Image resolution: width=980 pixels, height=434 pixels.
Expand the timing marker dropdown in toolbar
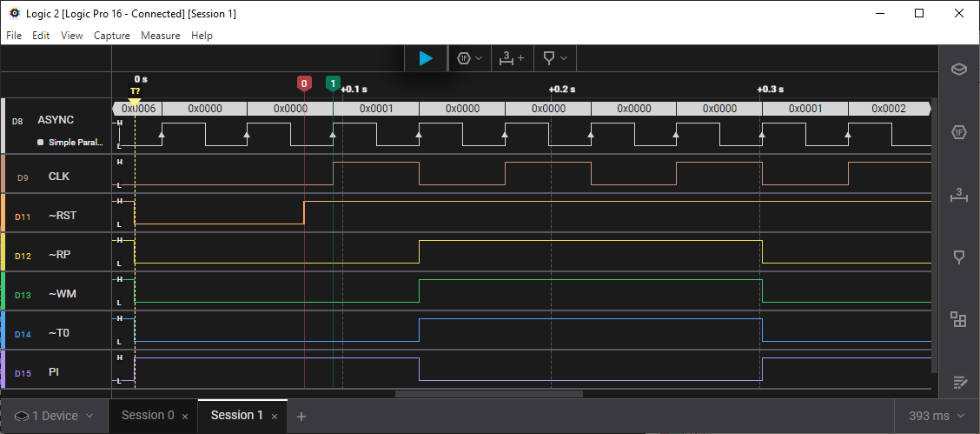(x=554, y=58)
